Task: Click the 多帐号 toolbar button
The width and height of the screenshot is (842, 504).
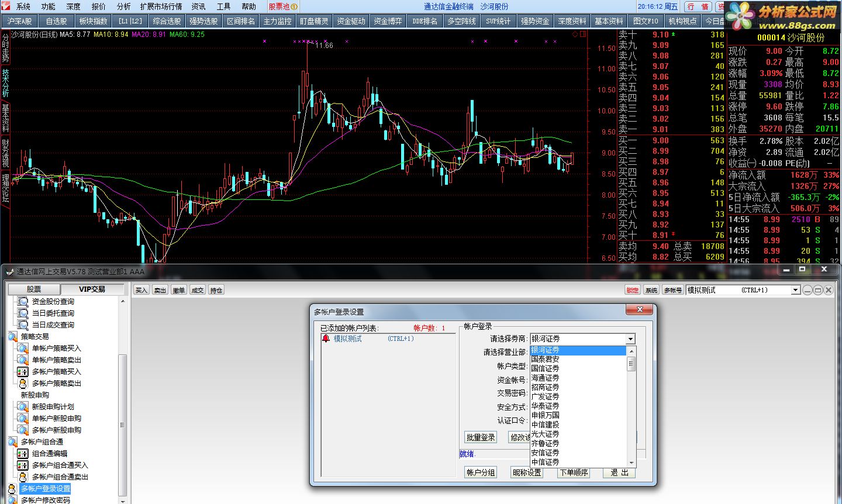Action: click(673, 290)
